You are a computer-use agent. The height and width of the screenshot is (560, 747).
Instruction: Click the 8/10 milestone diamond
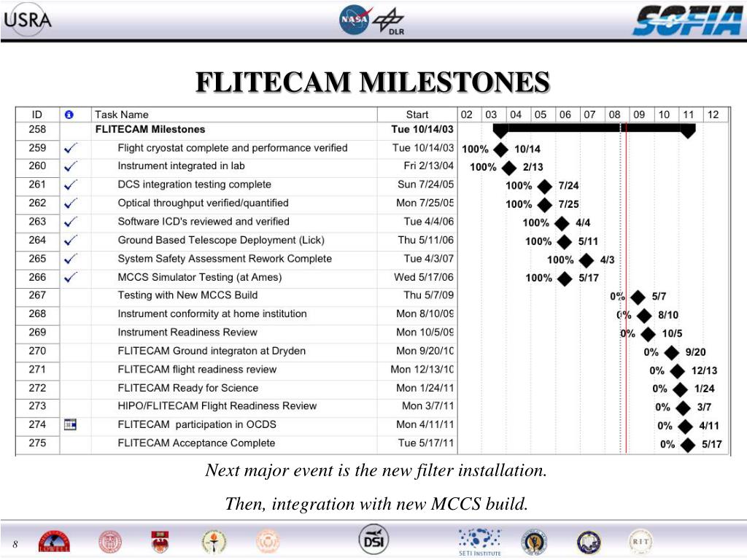coord(644,316)
